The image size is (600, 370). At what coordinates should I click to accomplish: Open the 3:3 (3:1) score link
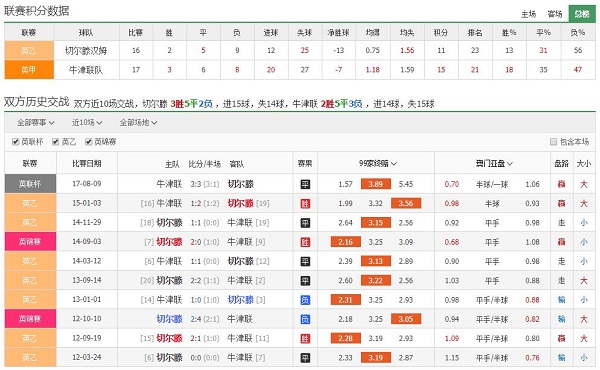(x=205, y=184)
